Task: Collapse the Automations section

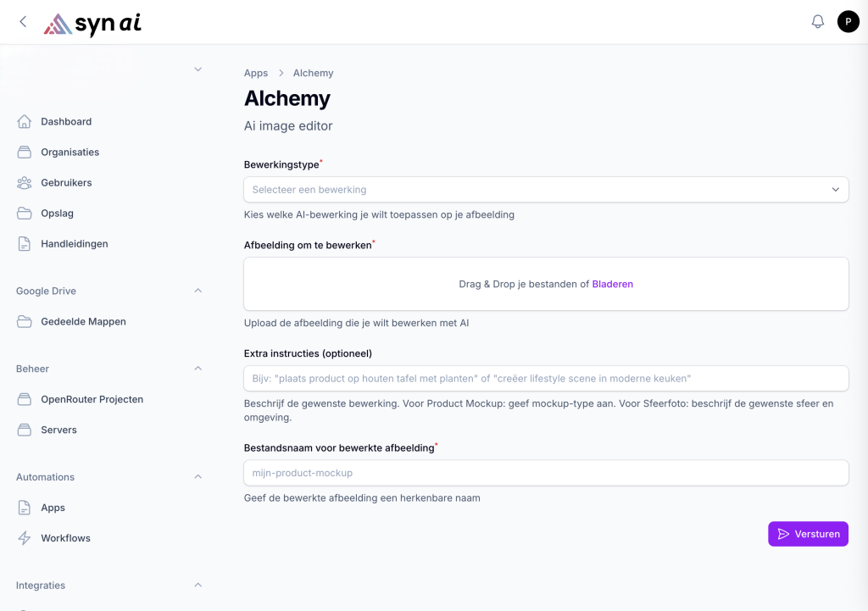Action: point(198,477)
